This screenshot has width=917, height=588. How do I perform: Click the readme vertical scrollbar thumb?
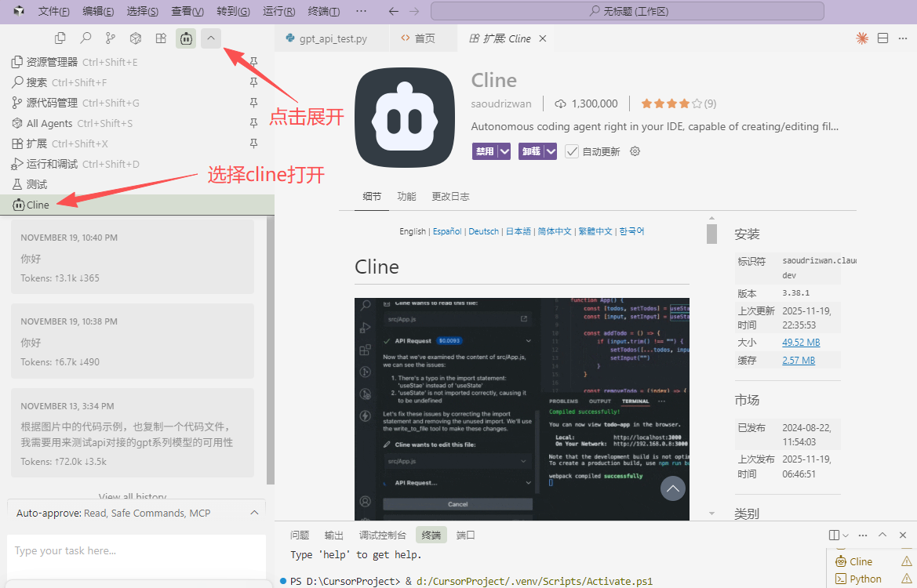click(x=711, y=234)
